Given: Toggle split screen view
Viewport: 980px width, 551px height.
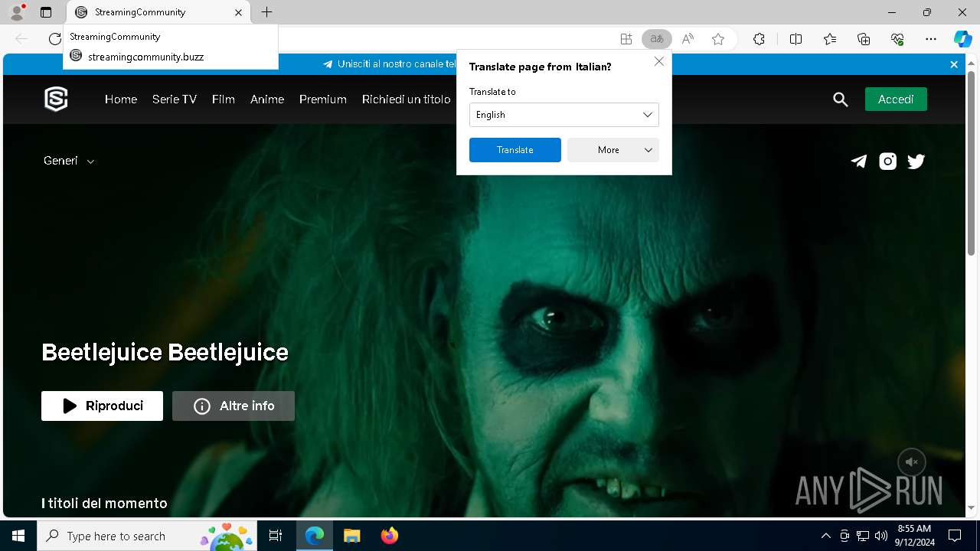Looking at the screenshot, I should pos(795,39).
